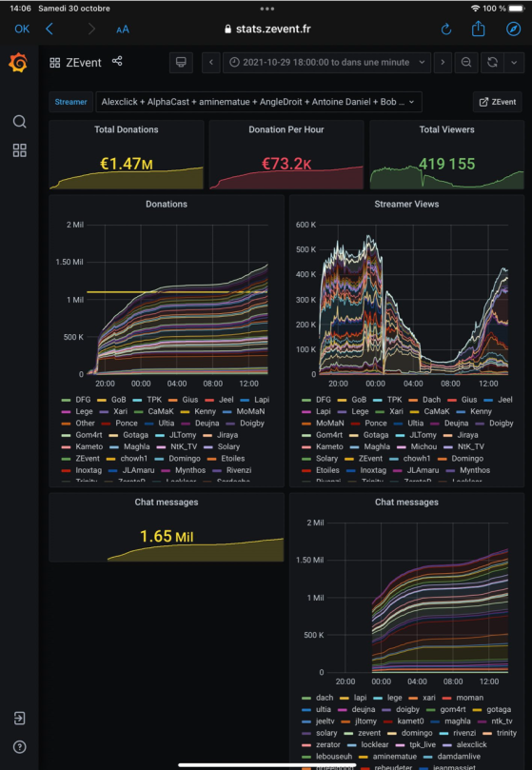Screen dimensions: 532x770
Task: Click the color swatch beside damdamlive in chat legend
Action: point(427,757)
